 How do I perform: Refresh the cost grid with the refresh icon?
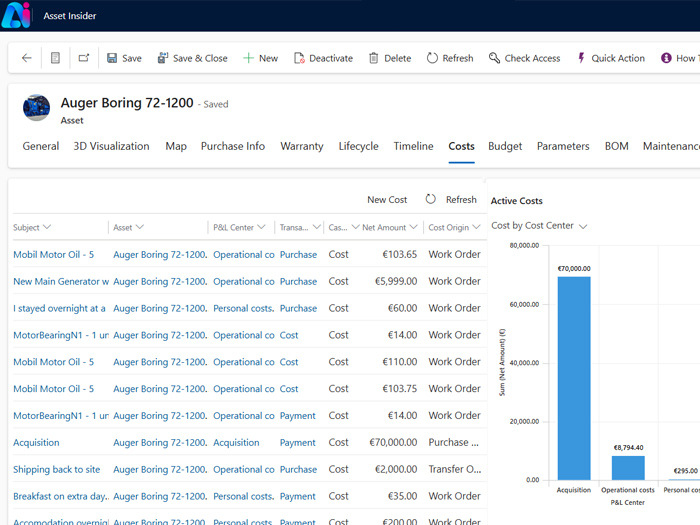[431, 199]
